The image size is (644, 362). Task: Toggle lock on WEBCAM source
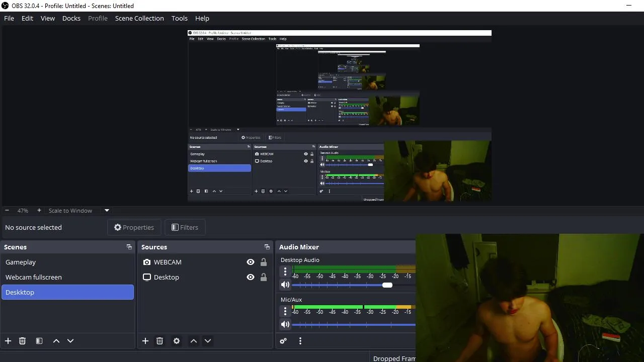pyautogui.click(x=263, y=262)
